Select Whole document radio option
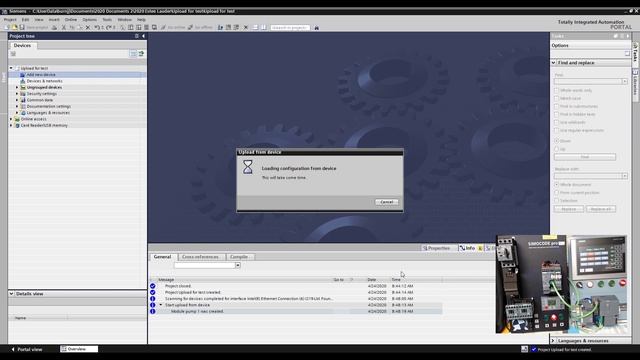This screenshot has width=640, height=360. 556,184
